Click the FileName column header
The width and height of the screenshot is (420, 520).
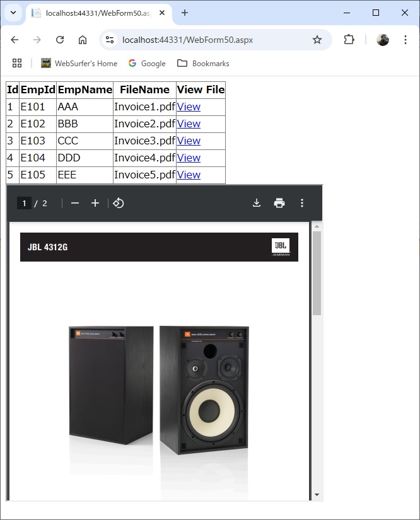[x=144, y=90]
